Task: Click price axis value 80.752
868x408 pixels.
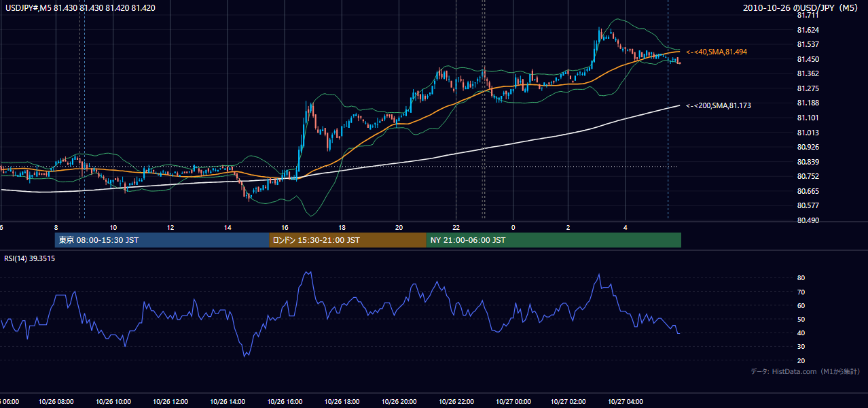Action: pos(808,176)
